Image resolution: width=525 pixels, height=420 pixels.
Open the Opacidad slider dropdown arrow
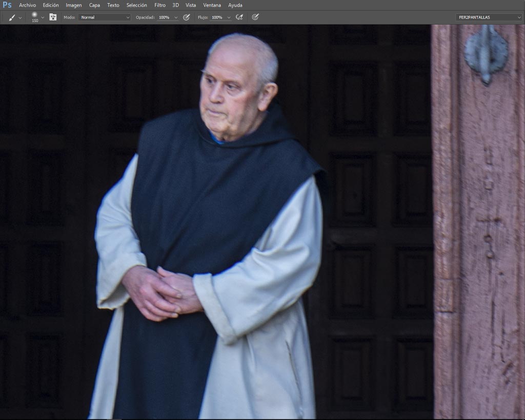tap(176, 17)
